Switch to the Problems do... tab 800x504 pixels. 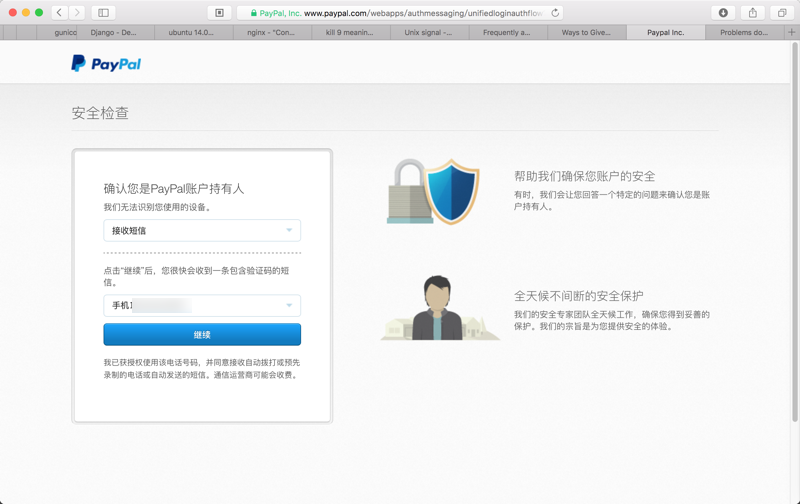744,32
